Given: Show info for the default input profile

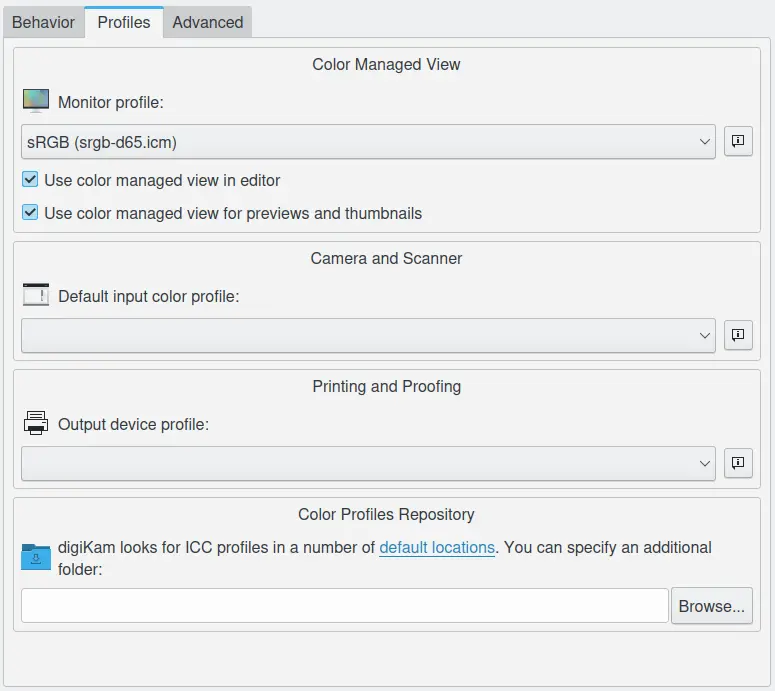Looking at the screenshot, I should [738, 336].
